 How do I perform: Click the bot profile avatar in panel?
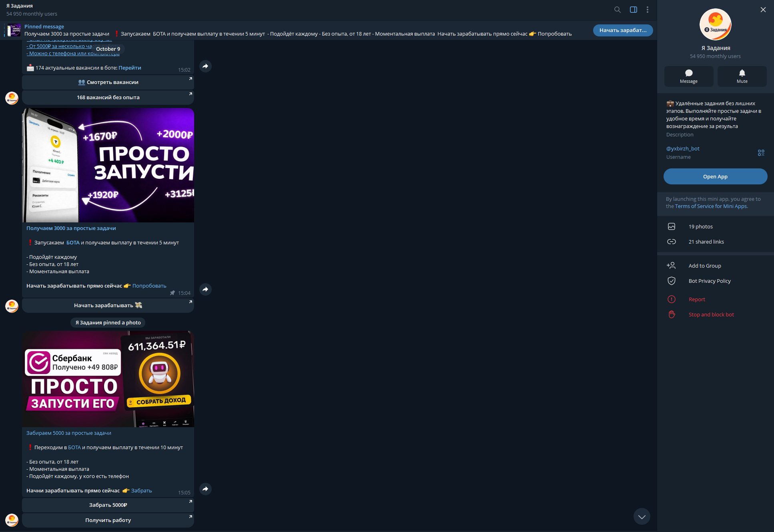coord(715,24)
